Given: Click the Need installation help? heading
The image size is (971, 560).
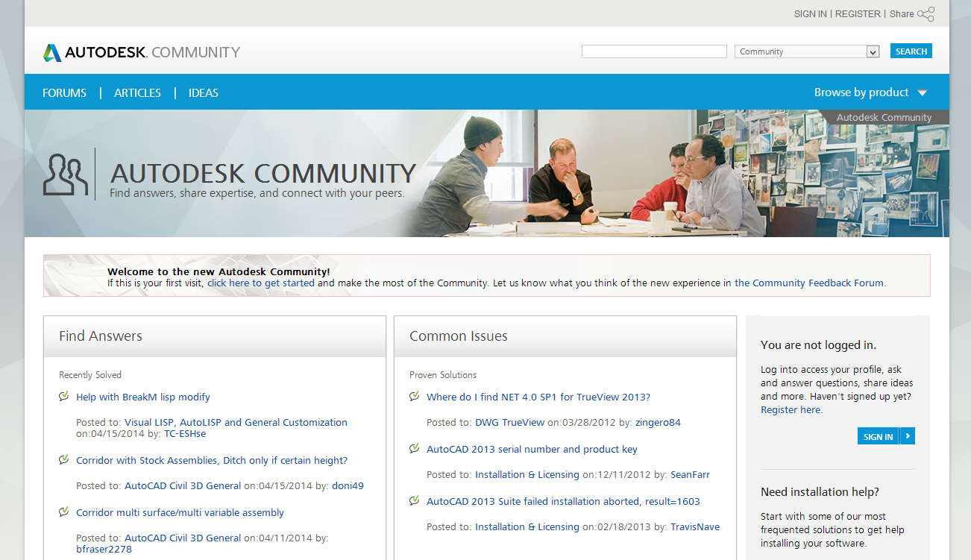Looking at the screenshot, I should click(x=820, y=492).
